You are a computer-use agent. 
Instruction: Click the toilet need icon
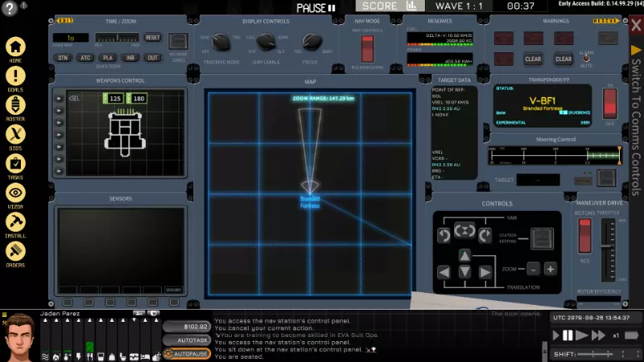(x=123, y=356)
